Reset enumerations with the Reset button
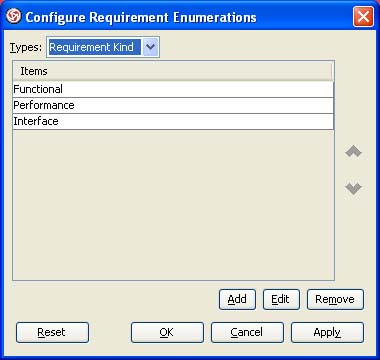This screenshot has width=380, height=360. pos(52,332)
